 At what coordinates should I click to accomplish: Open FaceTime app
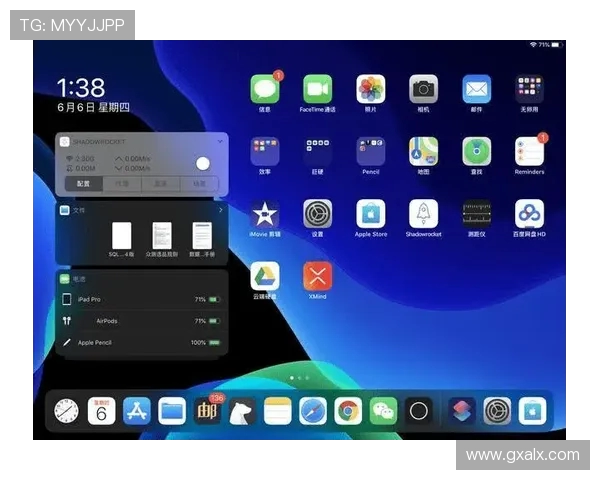(317, 89)
